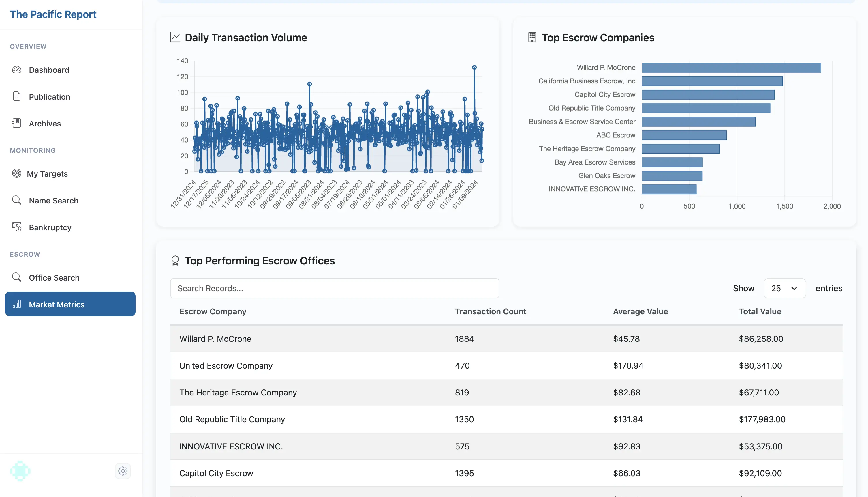Click Old Republic Title Company table cell

coord(232,419)
